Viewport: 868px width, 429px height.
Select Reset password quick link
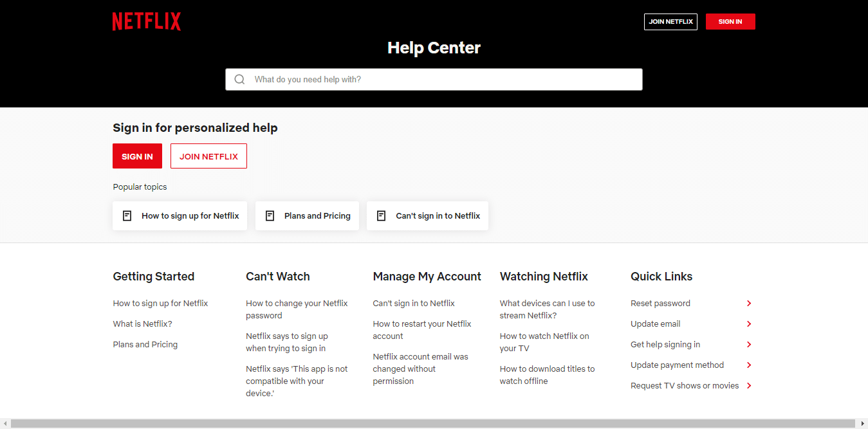660,304
